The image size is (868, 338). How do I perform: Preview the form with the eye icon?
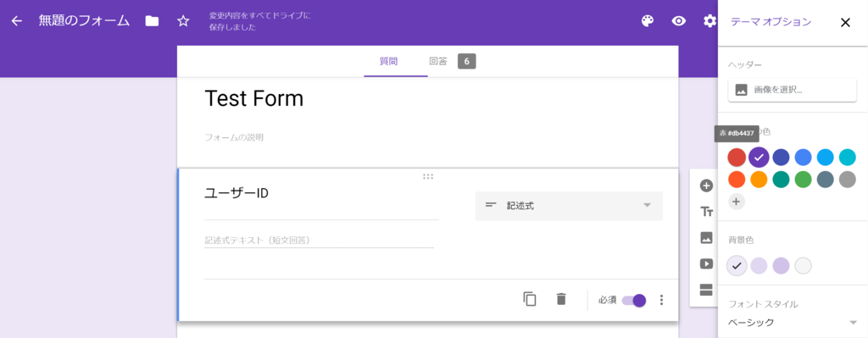click(679, 21)
